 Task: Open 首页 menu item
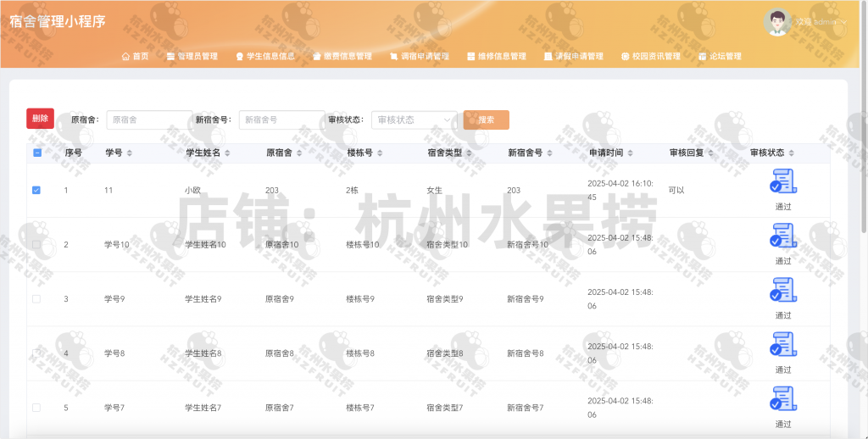[135, 57]
